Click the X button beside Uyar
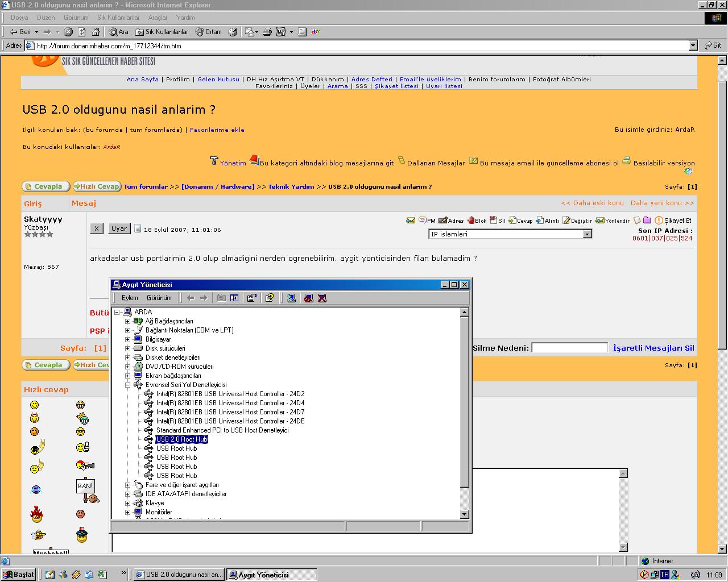 97,228
